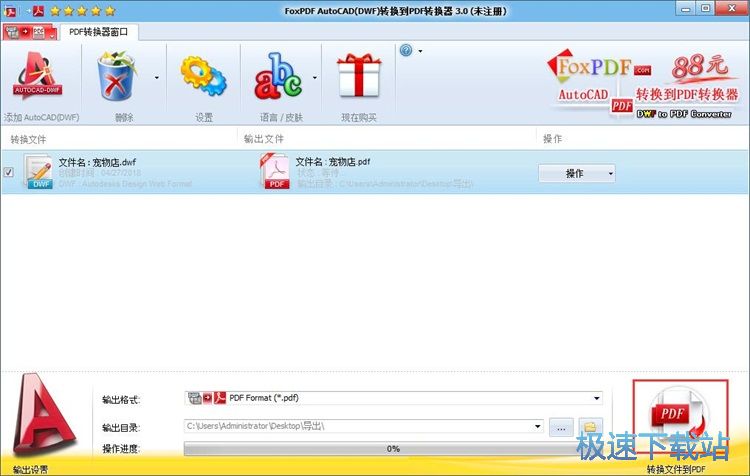
Task: Expand Language / Skin dropdown arrow
Action: (x=315, y=77)
